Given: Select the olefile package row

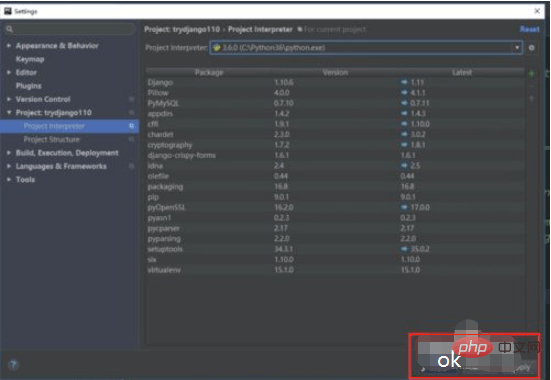Looking at the screenshot, I should click(335, 176).
